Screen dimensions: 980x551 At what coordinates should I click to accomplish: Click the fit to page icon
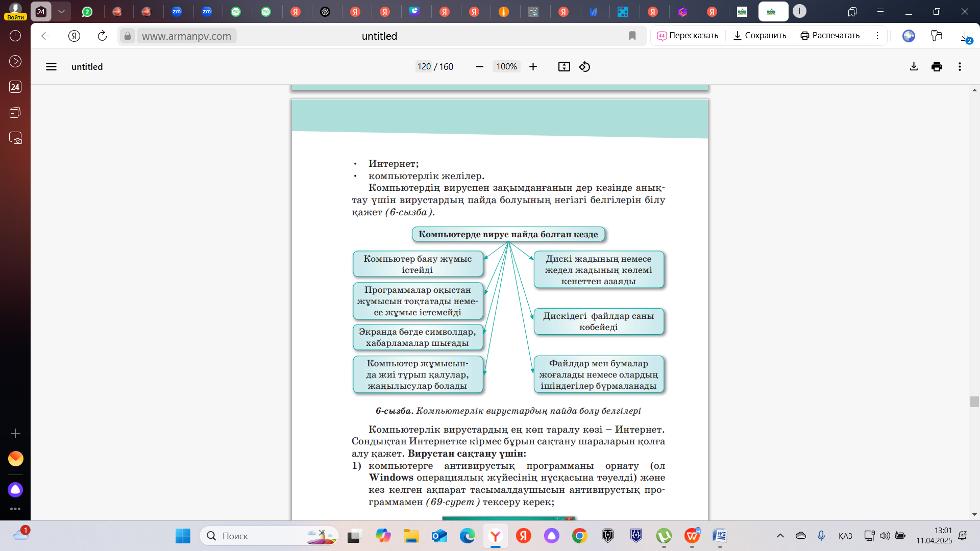click(564, 67)
